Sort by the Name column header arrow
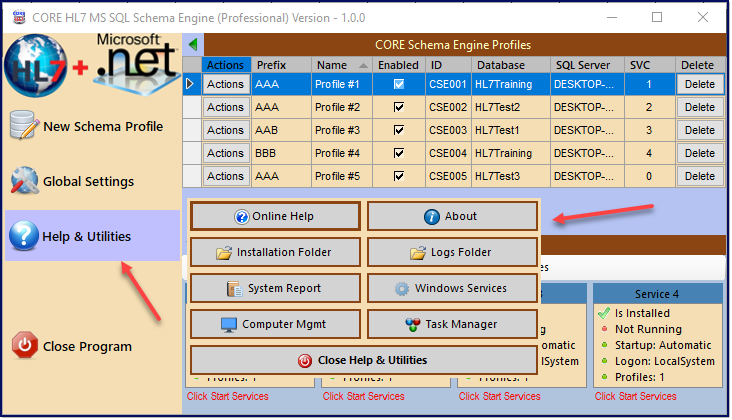Image resolution: width=732 pixels, height=420 pixels. click(x=363, y=66)
